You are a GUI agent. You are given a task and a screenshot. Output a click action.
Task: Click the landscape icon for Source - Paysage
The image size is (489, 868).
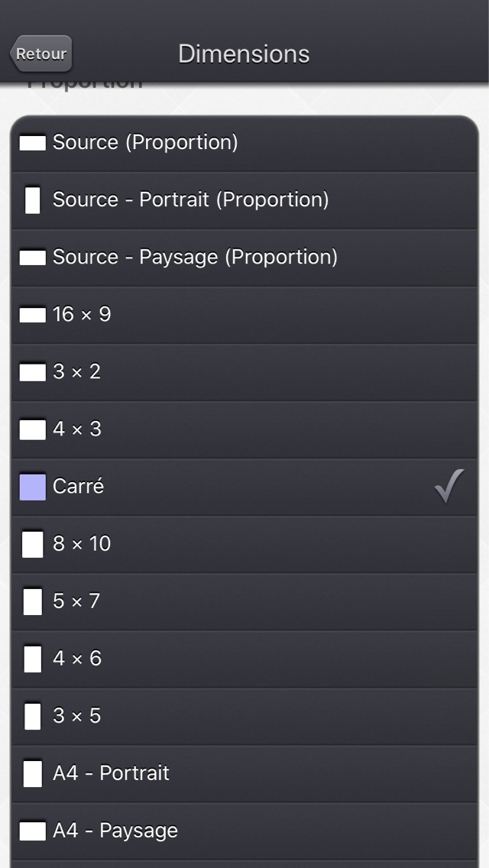coord(33,257)
